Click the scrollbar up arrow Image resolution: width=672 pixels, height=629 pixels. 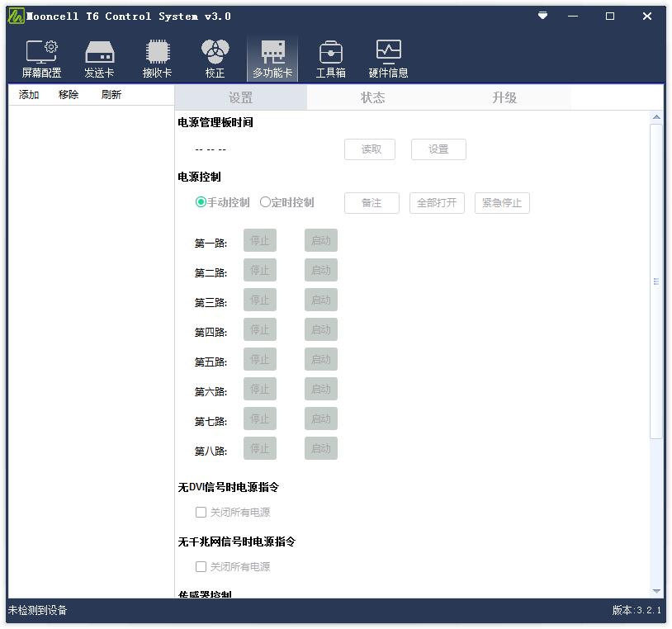point(656,117)
